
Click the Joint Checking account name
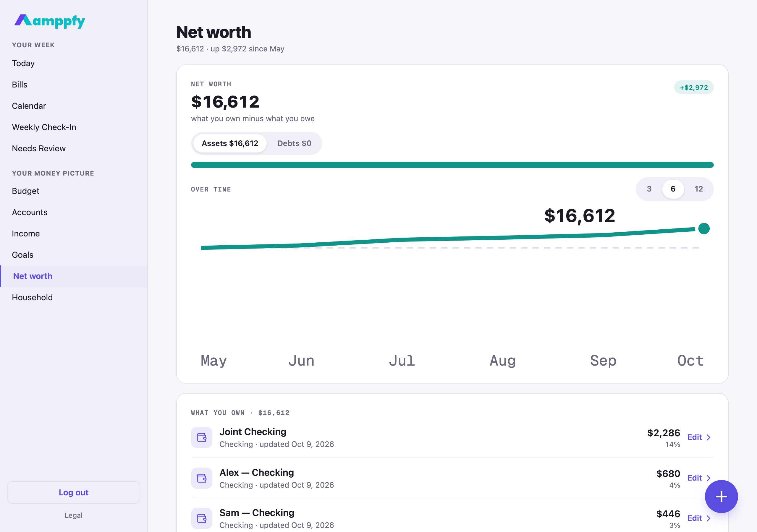pos(253,432)
